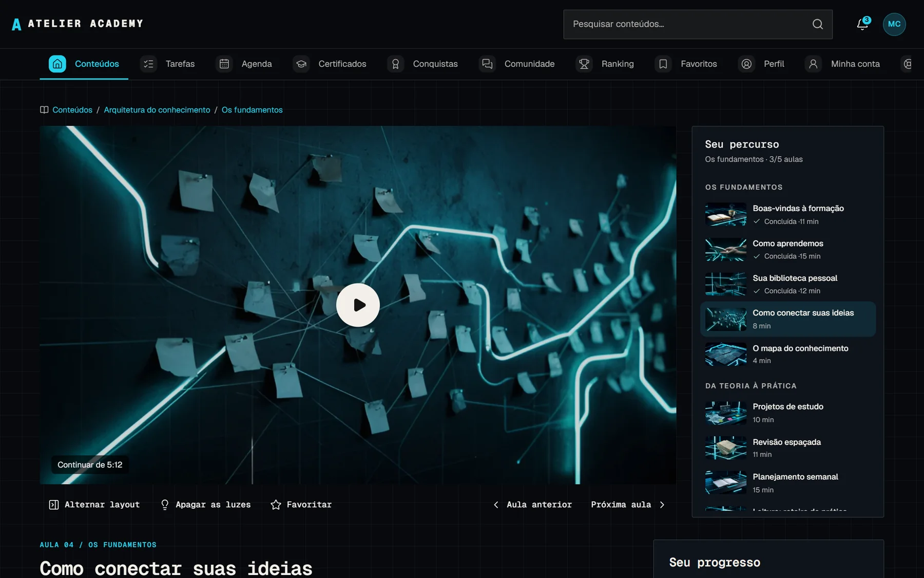Click the Minha conta user icon
This screenshot has width=924, height=578.
pyautogui.click(x=814, y=64)
